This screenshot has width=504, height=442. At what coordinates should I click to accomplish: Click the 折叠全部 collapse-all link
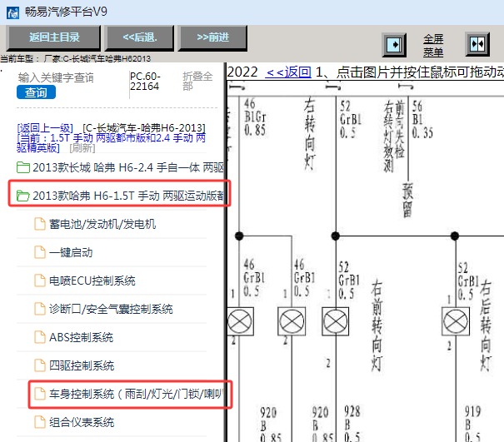pos(197,81)
